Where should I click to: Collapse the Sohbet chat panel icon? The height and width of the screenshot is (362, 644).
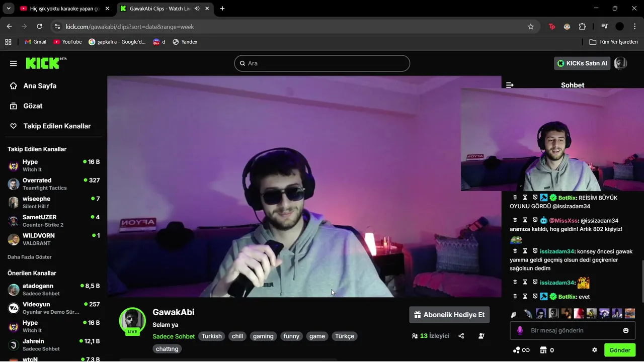click(x=510, y=85)
